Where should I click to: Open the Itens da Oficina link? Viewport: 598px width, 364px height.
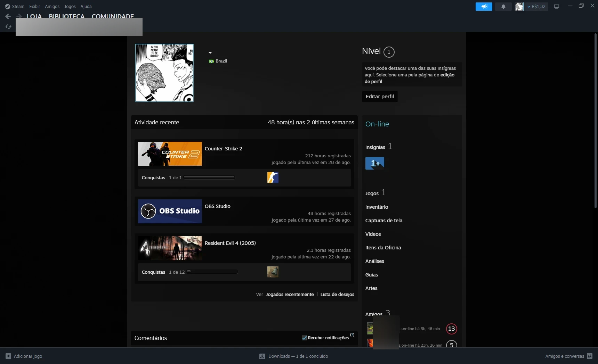click(x=383, y=248)
